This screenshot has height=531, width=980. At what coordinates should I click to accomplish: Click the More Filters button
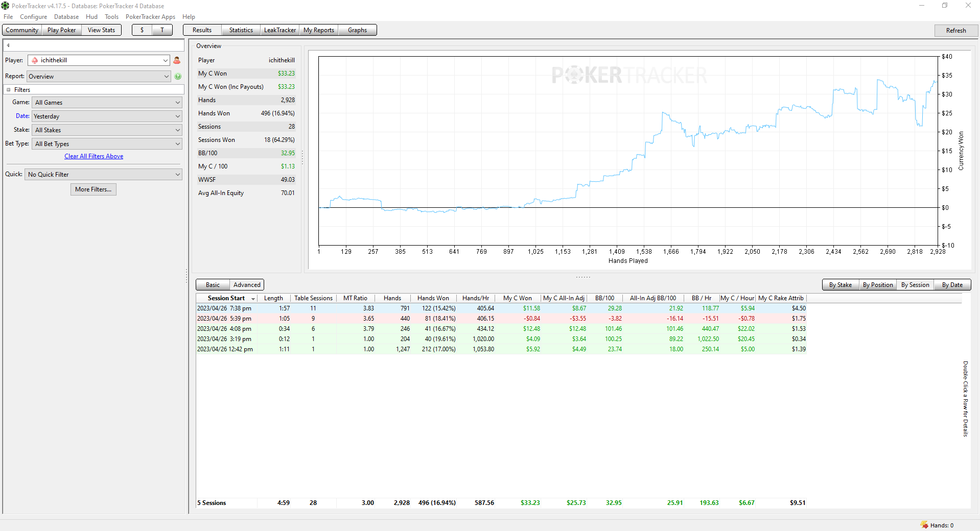point(94,189)
